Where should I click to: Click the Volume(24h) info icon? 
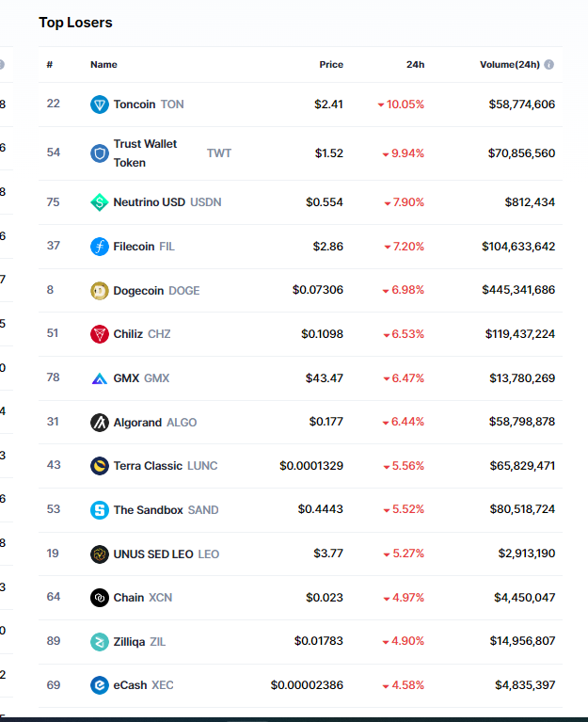549,65
